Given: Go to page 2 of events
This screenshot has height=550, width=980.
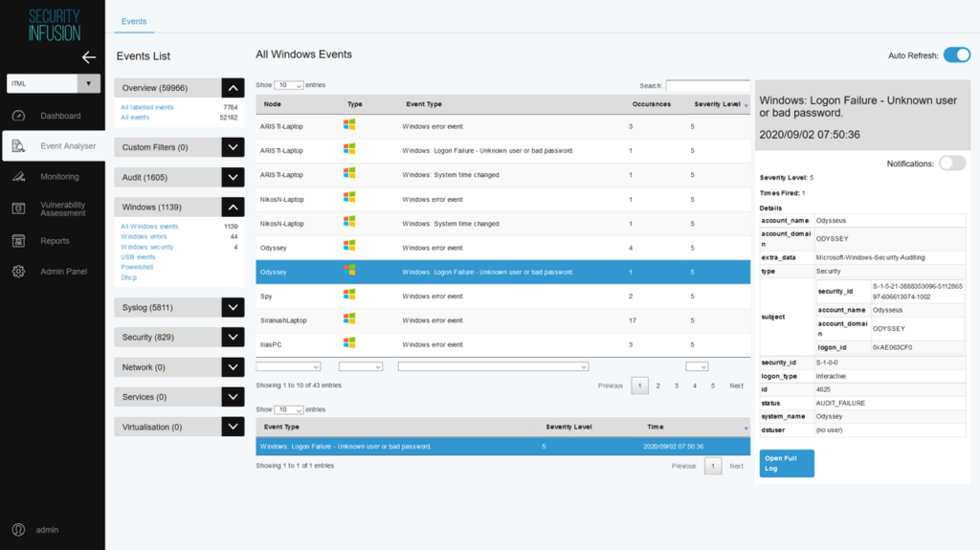Looking at the screenshot, I should click(x=657, y=385).
